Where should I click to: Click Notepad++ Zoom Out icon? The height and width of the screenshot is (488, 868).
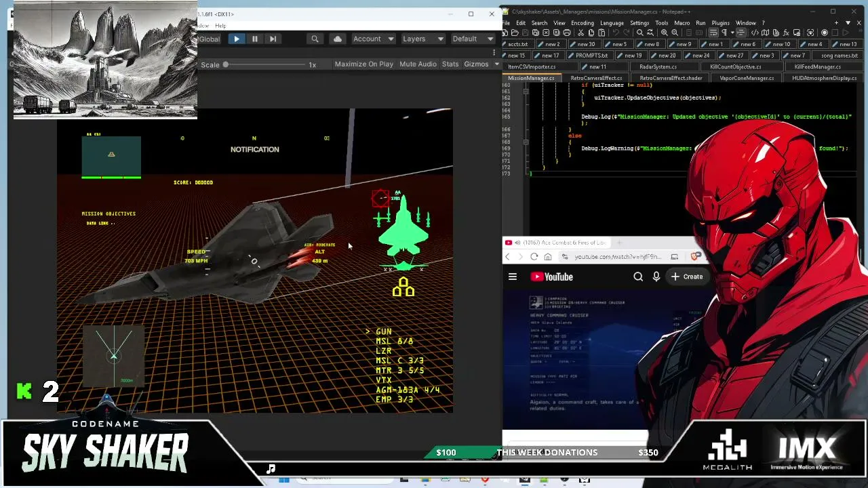pos(674,33)
